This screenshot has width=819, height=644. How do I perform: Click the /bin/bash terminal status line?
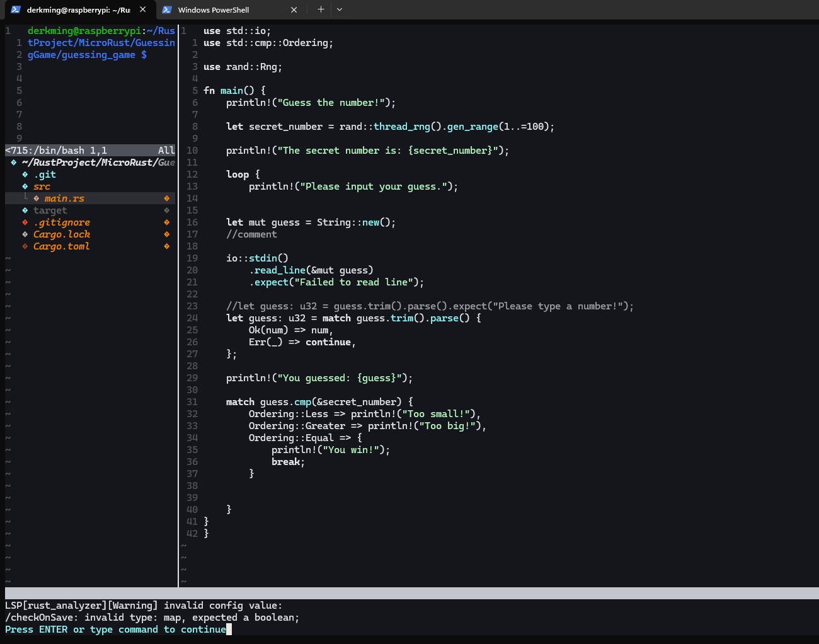(90, 151)
